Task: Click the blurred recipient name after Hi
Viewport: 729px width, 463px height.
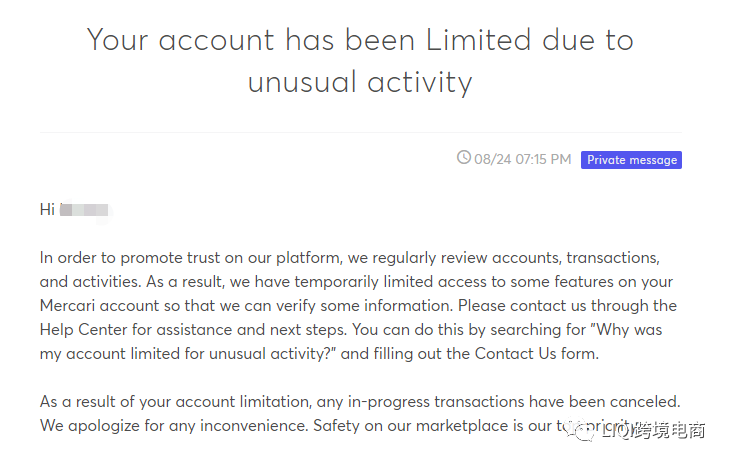Action: tap(84, 209)
